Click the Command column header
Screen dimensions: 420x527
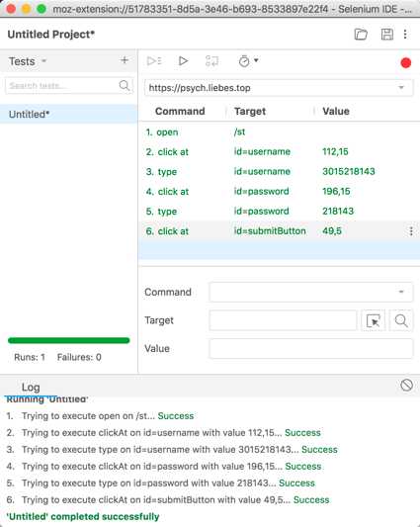[x=180, y=112]
